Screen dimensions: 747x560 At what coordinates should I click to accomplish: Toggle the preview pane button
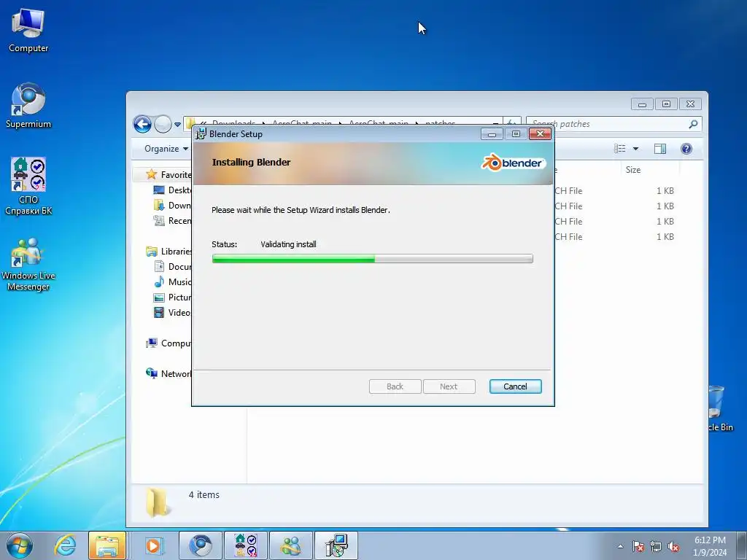660,149
